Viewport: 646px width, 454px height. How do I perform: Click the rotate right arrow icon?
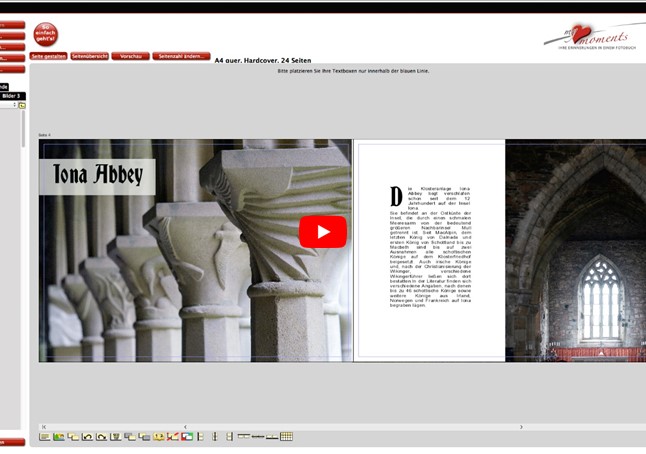click(x=101, y=437)
